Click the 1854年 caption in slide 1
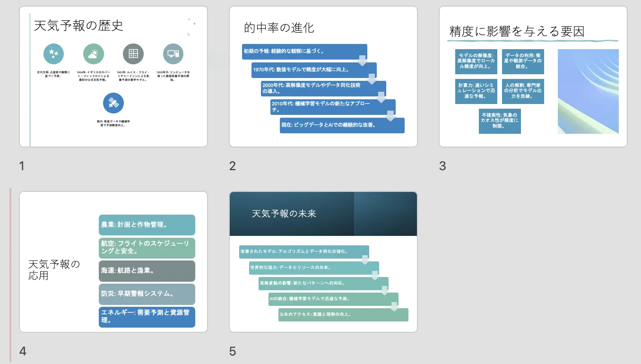 pos(93,76)
